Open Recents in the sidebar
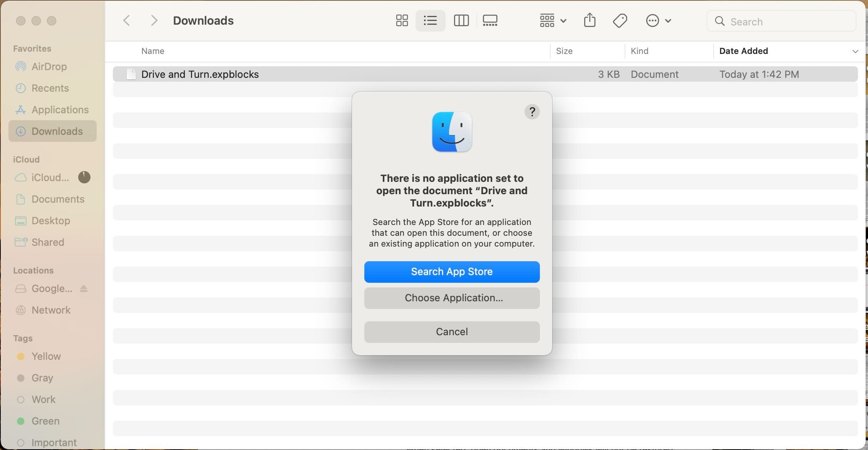The image size is (868, 450). (52, 88)
